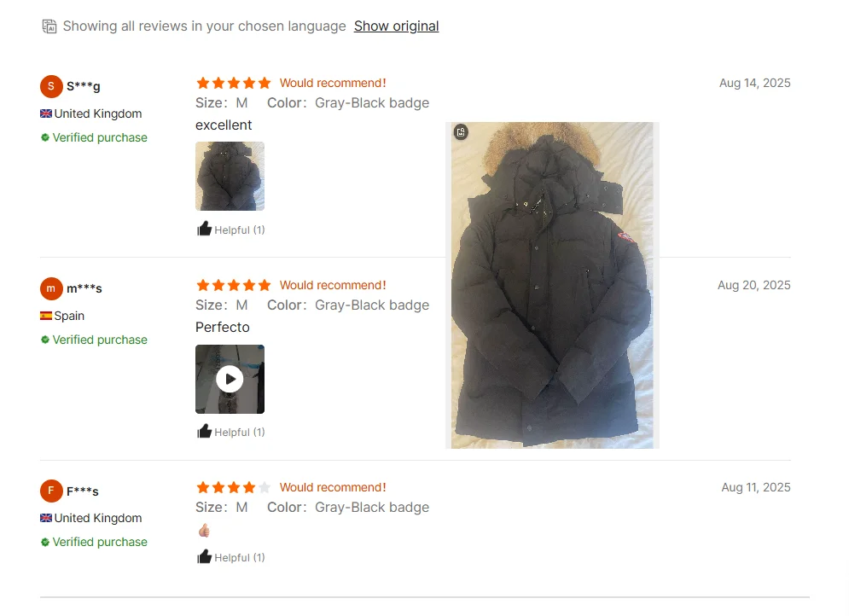Click the thumbs-up Helpful icon on m***s's review
849x616 pixels.
[x=204, y=432]
